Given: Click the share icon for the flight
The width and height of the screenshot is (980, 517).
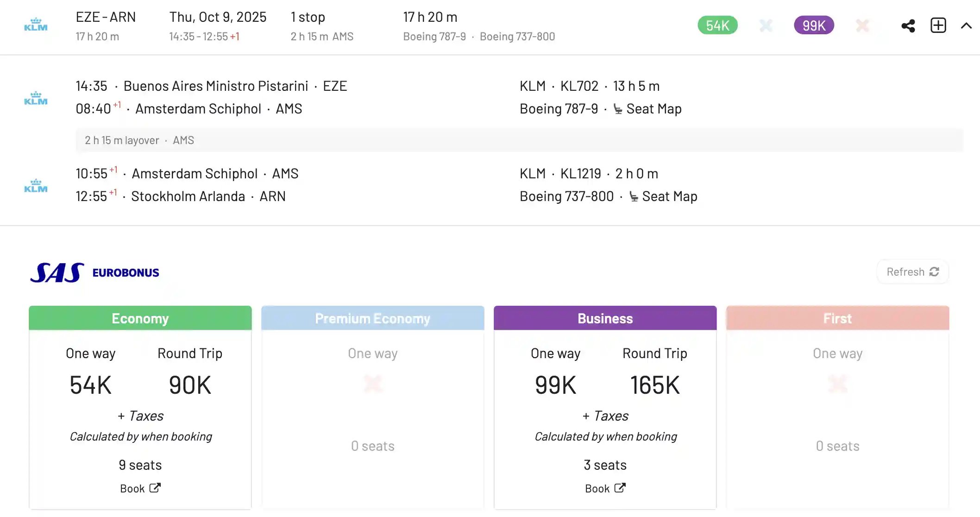Looking at the screenshot, I should (x=908, y=26).
